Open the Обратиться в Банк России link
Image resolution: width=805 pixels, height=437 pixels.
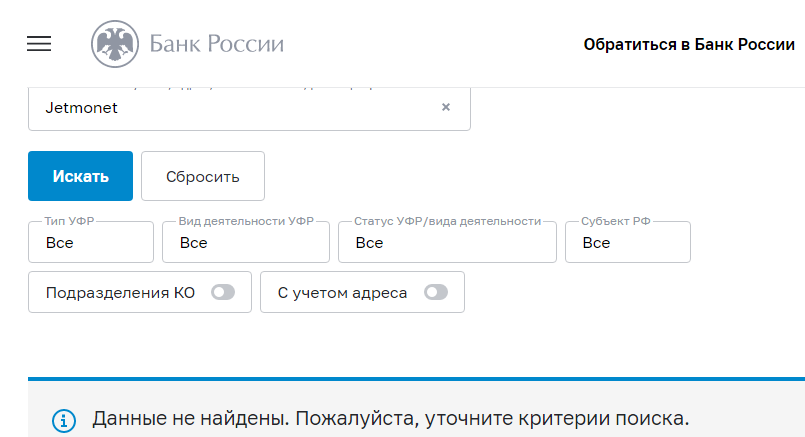[689, 45]
